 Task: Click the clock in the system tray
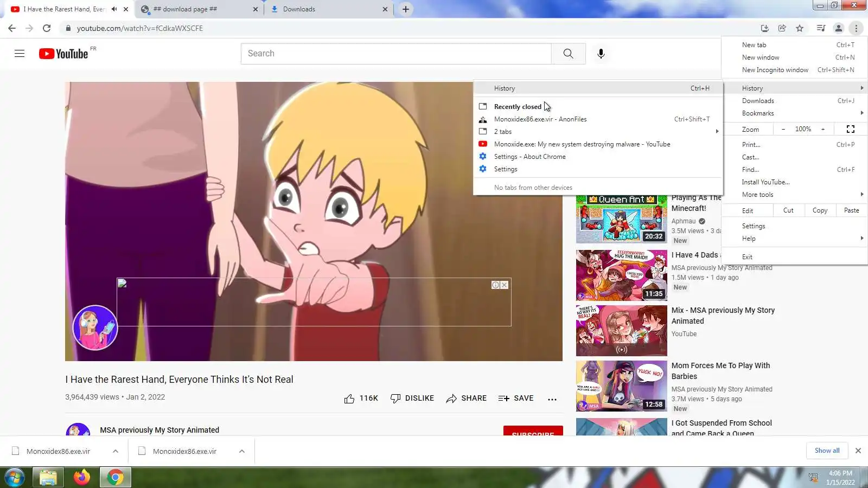840,478
